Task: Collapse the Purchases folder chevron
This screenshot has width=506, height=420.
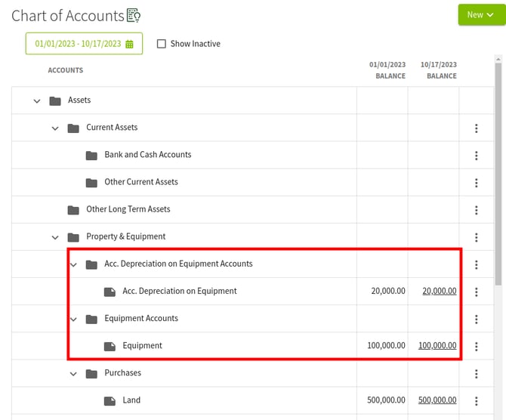Action: (73, 373)
